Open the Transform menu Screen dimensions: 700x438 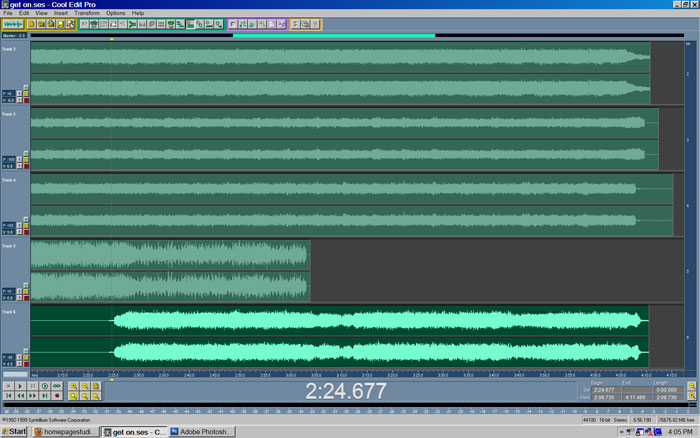tap(87, 13)
